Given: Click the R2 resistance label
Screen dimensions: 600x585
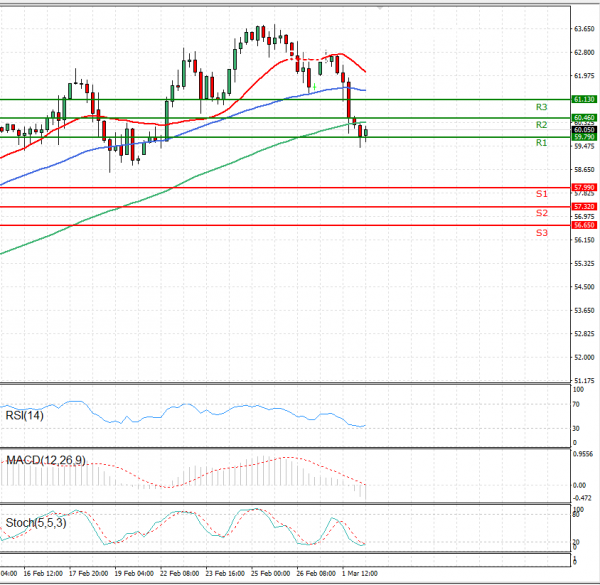Looking at the screenshot, I should point(541,125).
